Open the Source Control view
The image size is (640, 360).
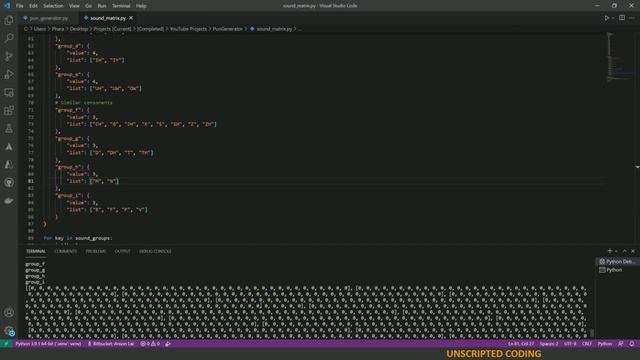point(9,56)
